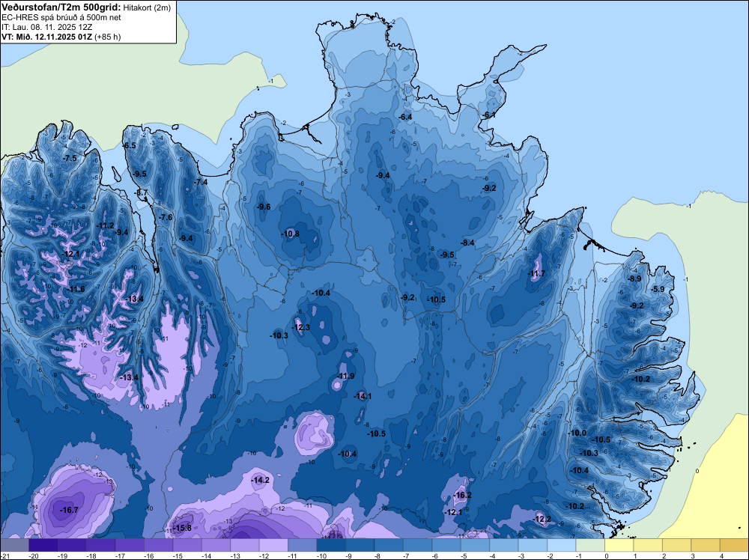Pick the legend swatch between -14 and -13
The image size is (749, 560).
(x=216, y=545)
